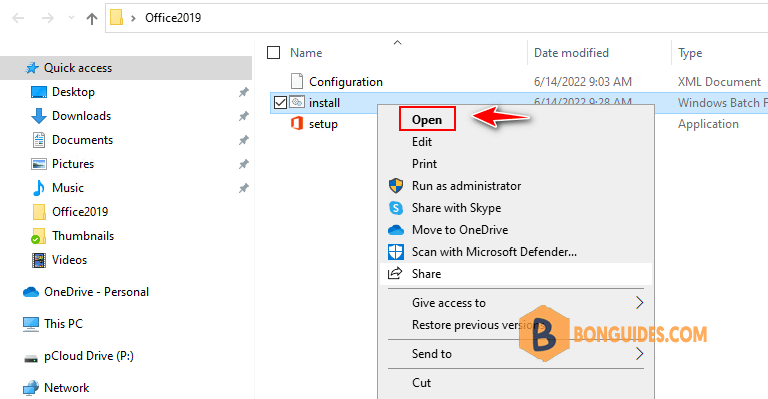The width and height of the screenshot is (768, 399).
Task: Open OneDrive - Personal in sidebar
Action: point(96,292)
